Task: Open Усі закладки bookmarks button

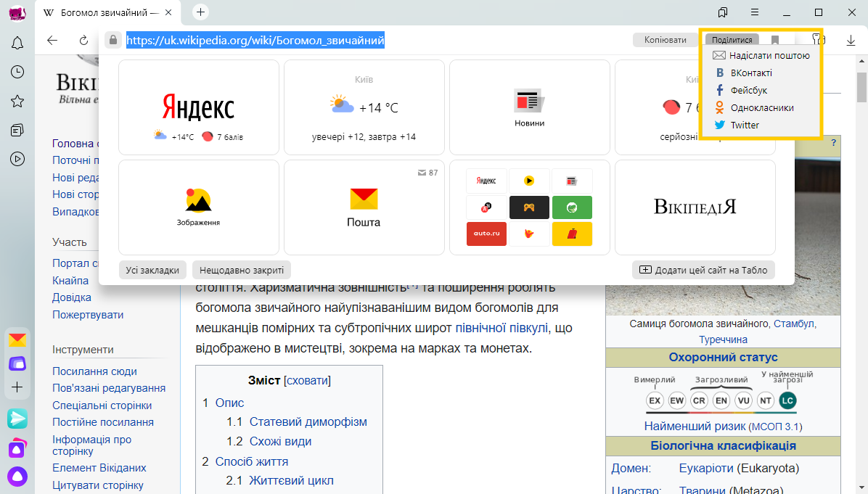Action: click(152, 270)
